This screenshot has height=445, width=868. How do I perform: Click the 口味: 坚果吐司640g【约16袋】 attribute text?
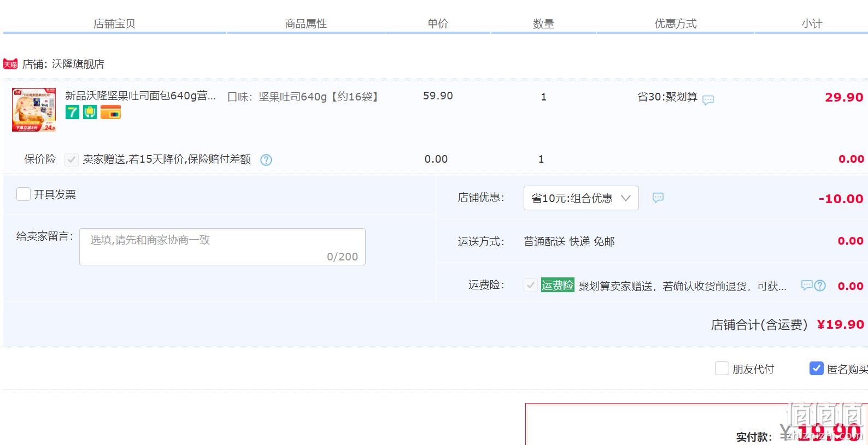[303, 97]
